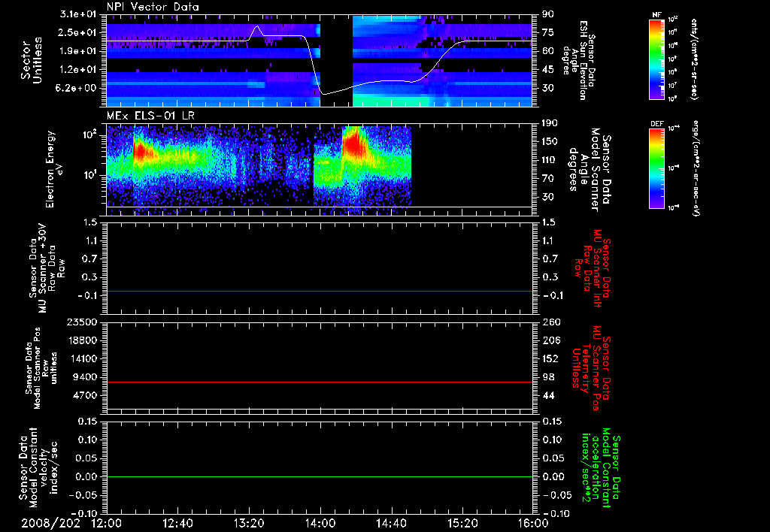Click the black data gap in the NPI panel
The height and width of the screenshot is (532, 770).
click(x=336, y=60)
